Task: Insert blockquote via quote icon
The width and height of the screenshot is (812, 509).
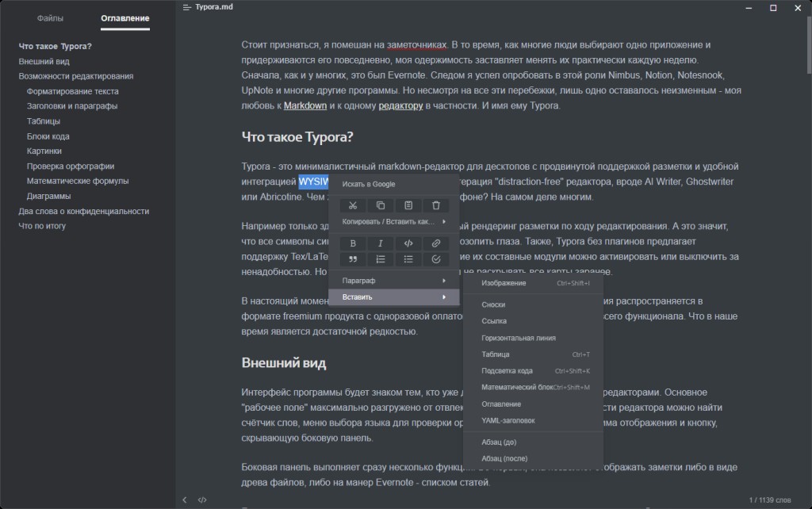Action: coord(353,259)
